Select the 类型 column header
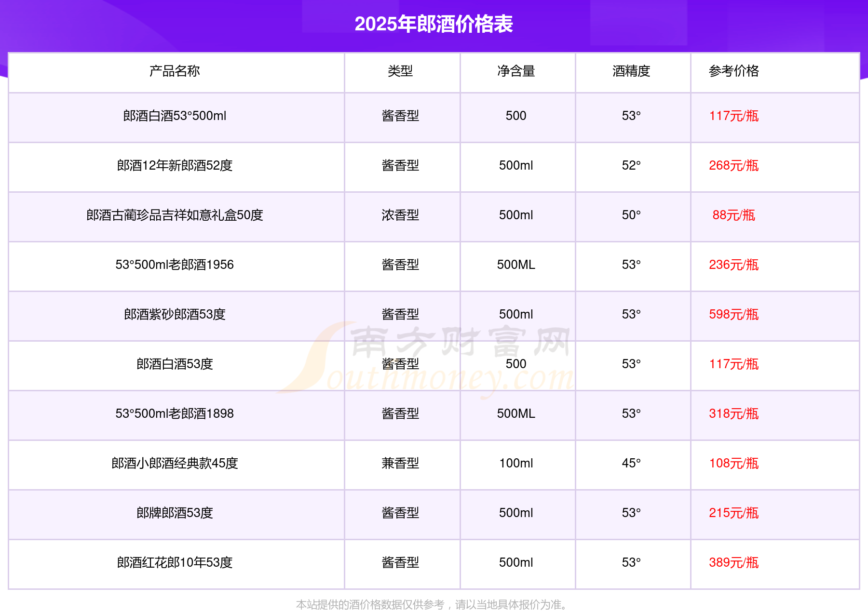The image size is (868, 612). pos(400,71)
